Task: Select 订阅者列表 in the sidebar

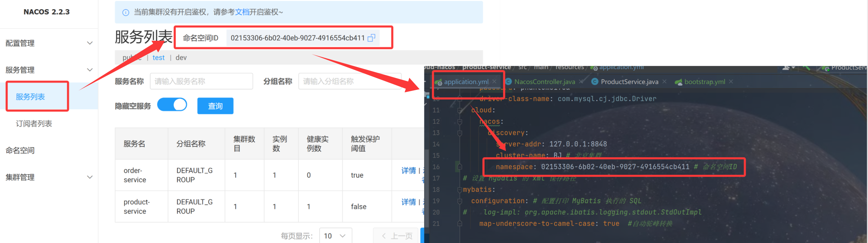Action: point(34,124)
